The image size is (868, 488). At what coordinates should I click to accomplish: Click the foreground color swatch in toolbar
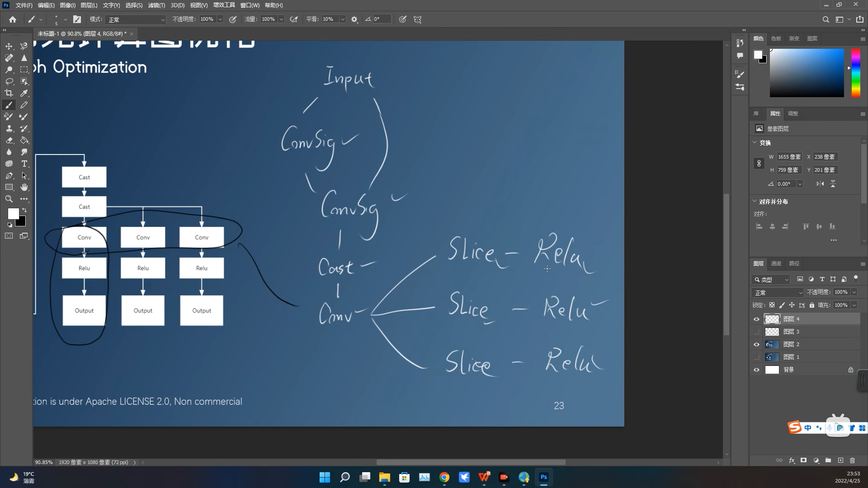[13, 213]
